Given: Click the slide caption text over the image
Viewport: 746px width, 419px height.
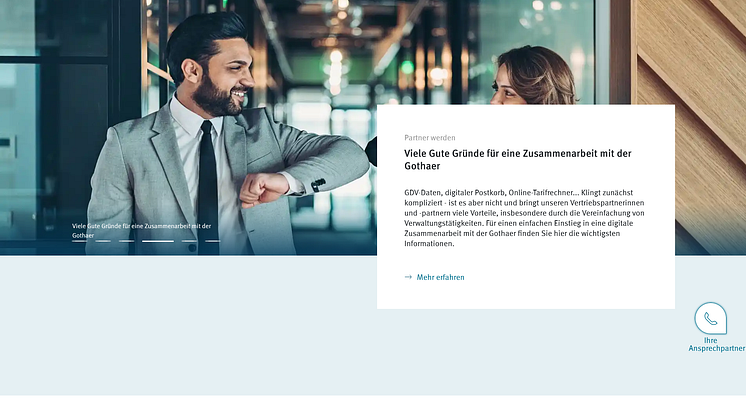Looking at the screenshot, I should tap(141, 231).
